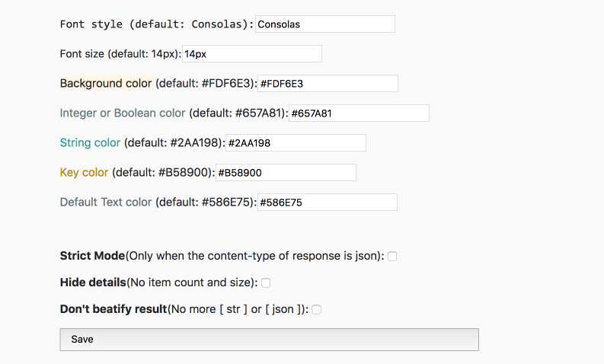
Task: Check the Don't beatify result checkbox
Action: [316, 309]
